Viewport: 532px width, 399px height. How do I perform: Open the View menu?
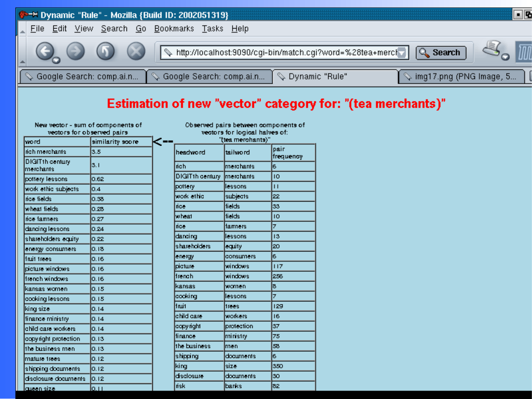(84, 29)
